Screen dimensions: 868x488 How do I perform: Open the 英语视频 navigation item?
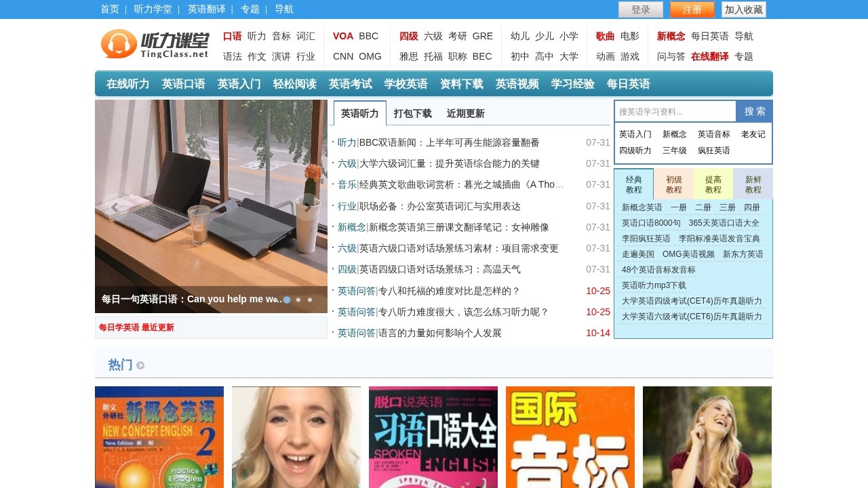click(517, 83)
